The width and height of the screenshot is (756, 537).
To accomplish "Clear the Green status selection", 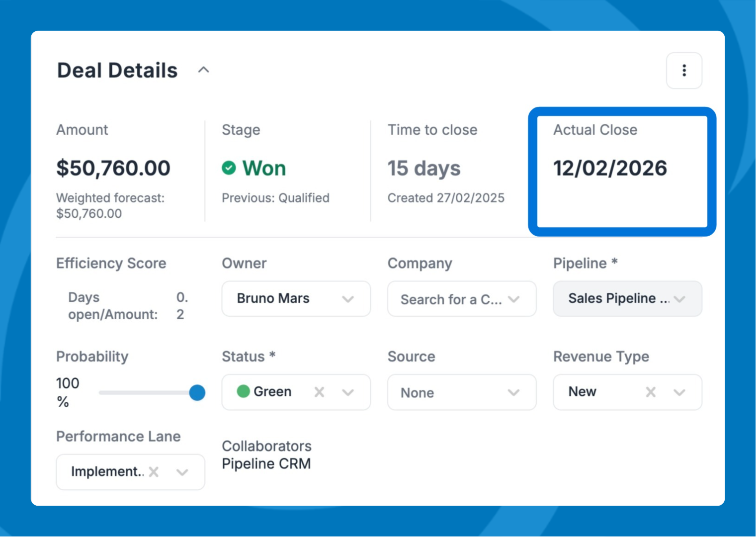I will click(x=319, y=392).
